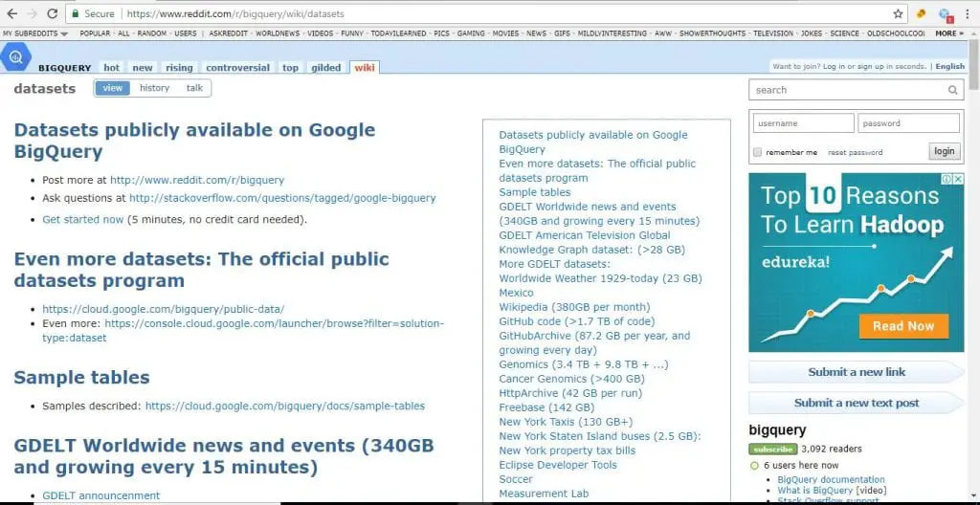
Task: Open cloud.google.com bigquery public-data link
Action: click(163, 309)
